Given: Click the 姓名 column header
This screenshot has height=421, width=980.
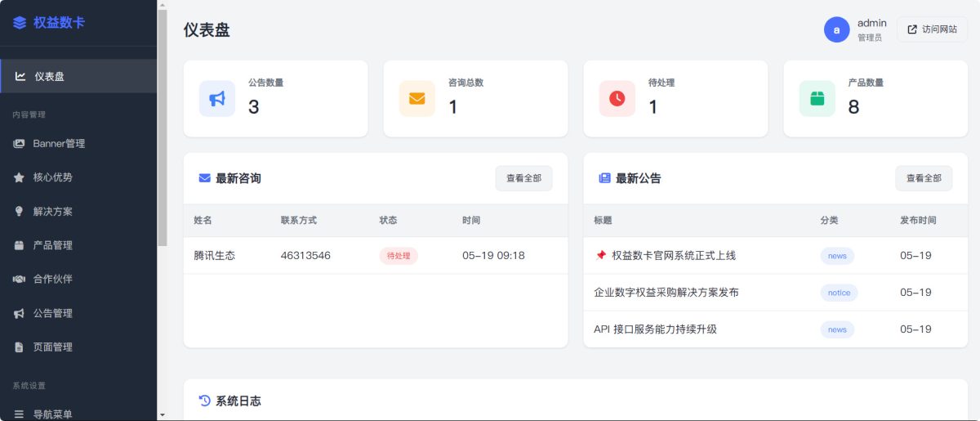Looking at the screenshot, I should tap(203, 221).
